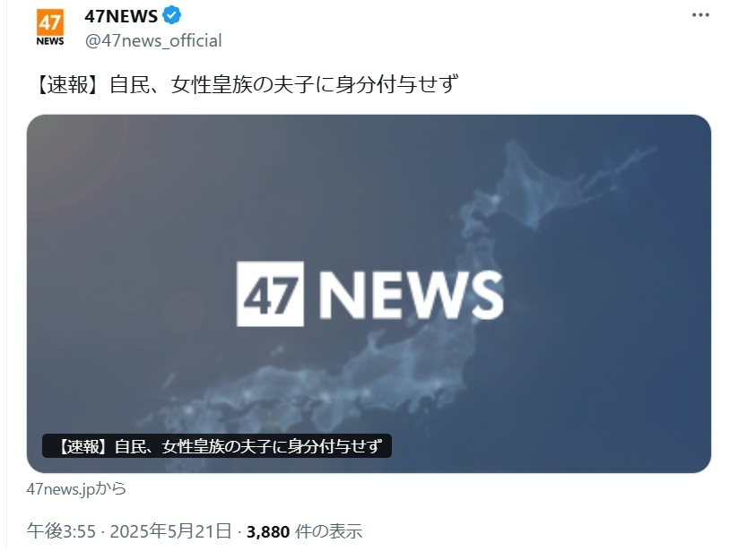Image resolution: width=755 pixels, height=560 pixels.
Task: Click the large white NEWS lettering in card
Action: pyautogui.click(x=411, y=295)
